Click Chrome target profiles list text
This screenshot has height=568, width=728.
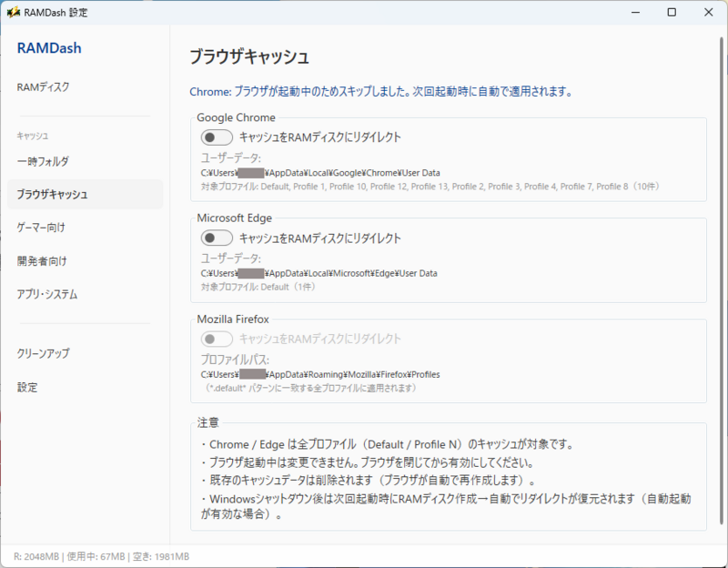[430, 187]
